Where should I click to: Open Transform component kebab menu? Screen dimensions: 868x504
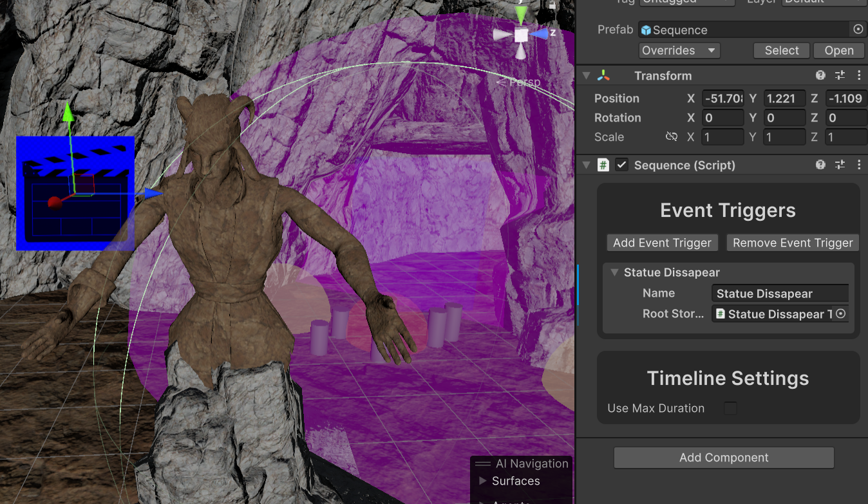coord(859,75)
